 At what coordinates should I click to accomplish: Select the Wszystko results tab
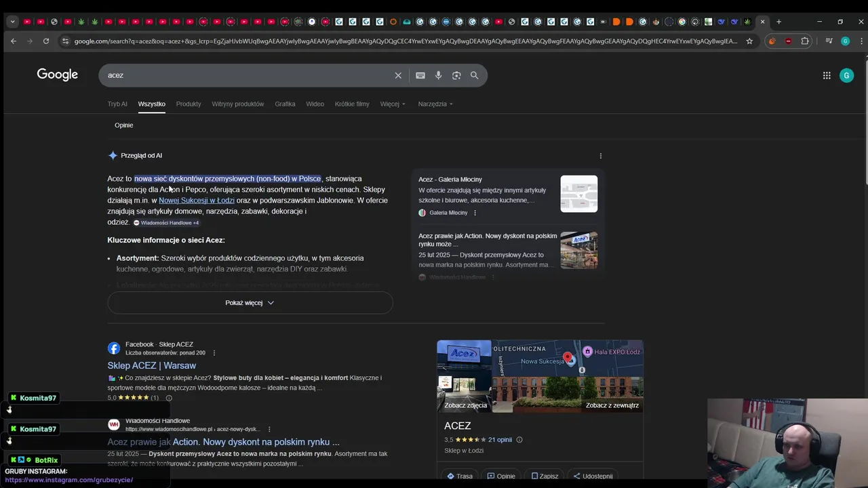[x=151, y=104]
